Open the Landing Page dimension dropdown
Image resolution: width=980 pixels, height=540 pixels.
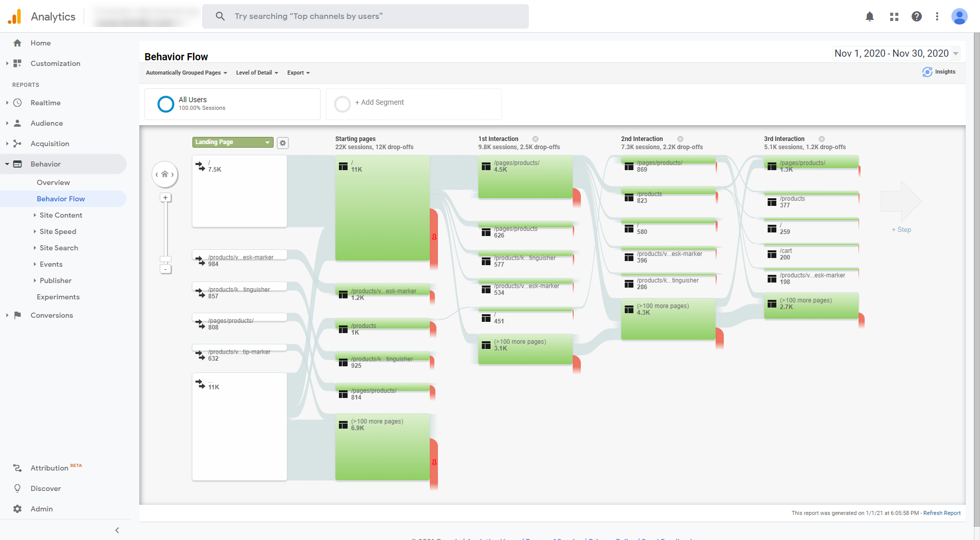(x=233, y=143)
